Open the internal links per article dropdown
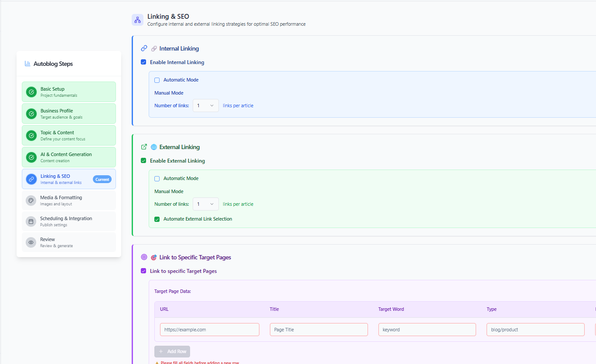 [206, 105]
